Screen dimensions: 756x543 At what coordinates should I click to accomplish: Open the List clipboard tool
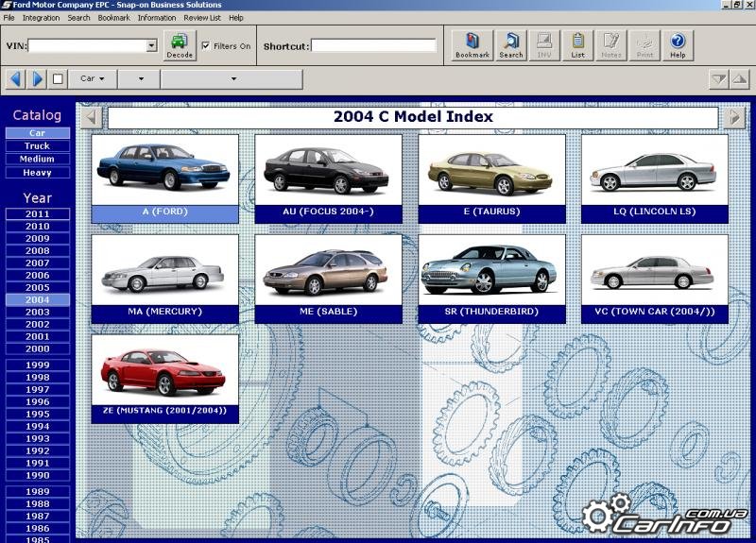pos(577,45)
